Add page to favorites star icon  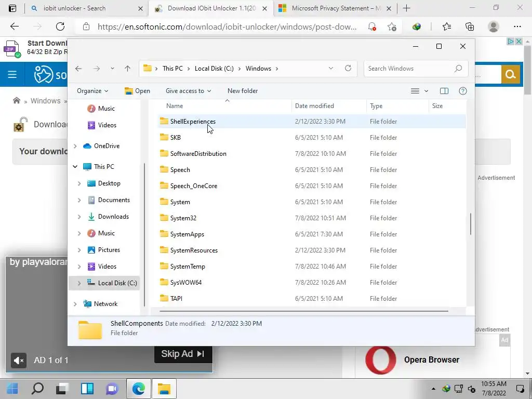point(392,27)
